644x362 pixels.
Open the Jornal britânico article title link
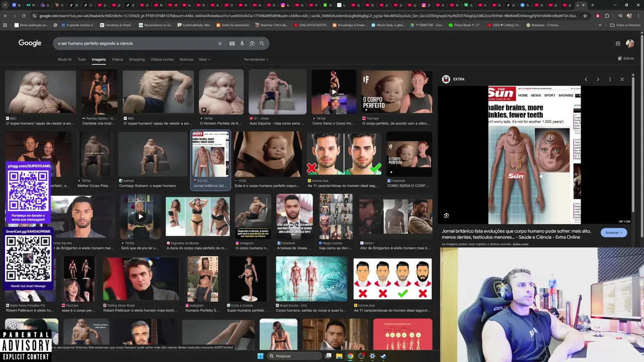tap(516, 234)
